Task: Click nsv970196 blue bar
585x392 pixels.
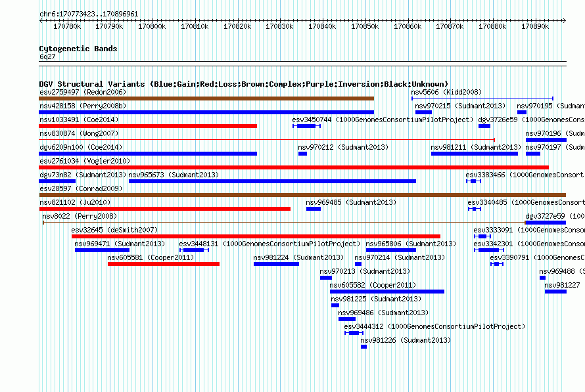Action: (546, 140)
